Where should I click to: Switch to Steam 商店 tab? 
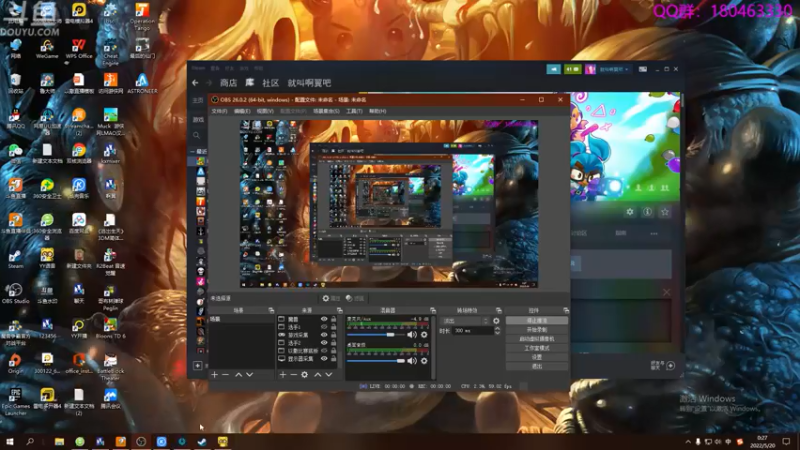point(229,83)
